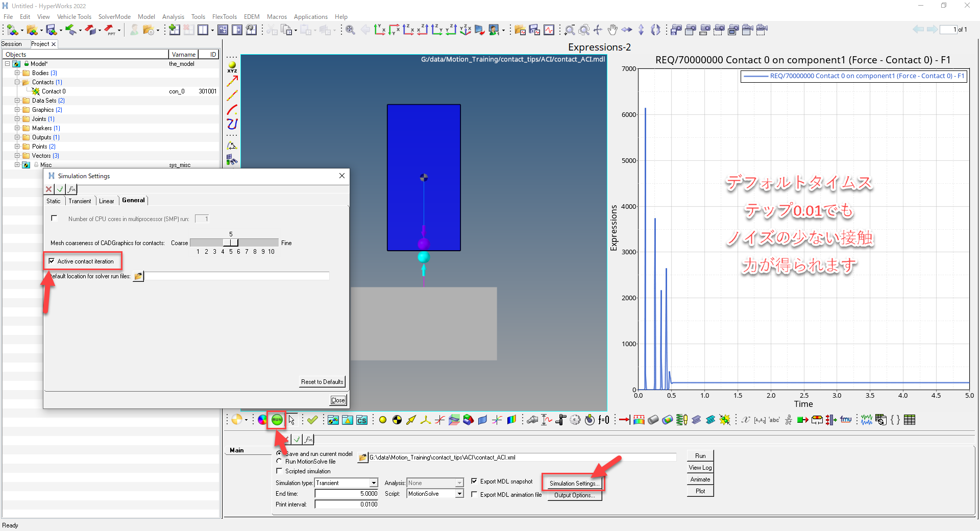Click the green check model icon
Viewport: 980px width, 531px height.
[x=312, y=420]
